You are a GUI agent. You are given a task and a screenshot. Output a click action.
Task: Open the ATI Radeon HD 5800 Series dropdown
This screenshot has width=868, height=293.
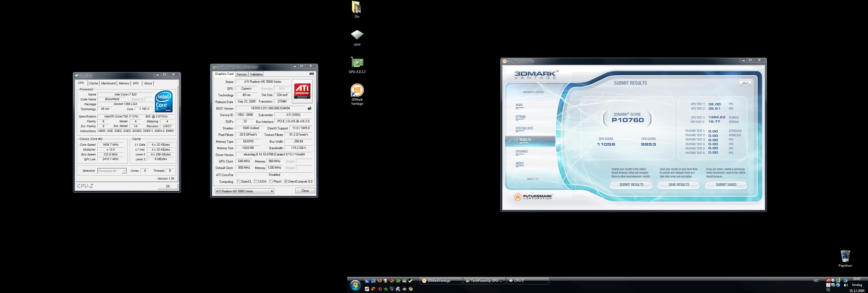[244, 191]
